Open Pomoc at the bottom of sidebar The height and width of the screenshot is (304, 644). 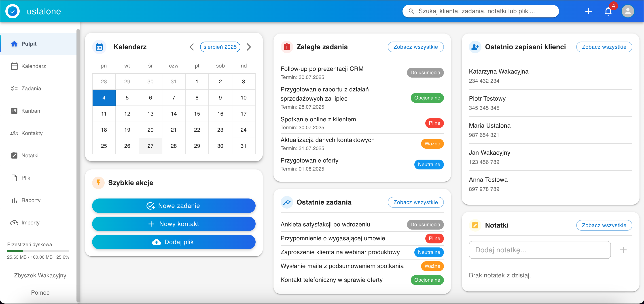pos(40,293)
